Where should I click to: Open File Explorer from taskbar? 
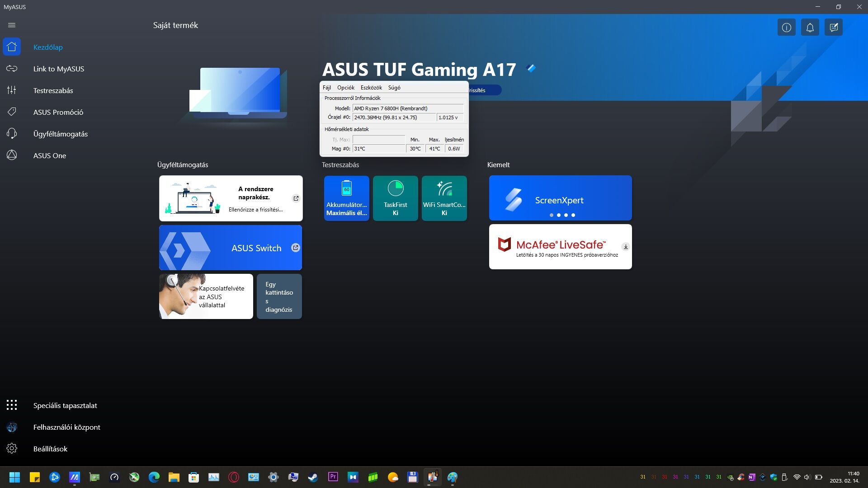point(174,477)
